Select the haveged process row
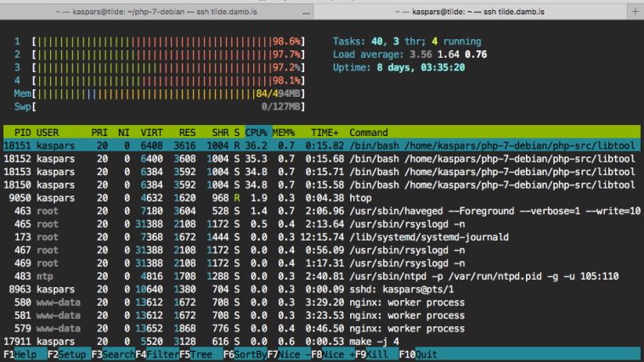Screen dimensions: 644x362 tap(322, 212)
